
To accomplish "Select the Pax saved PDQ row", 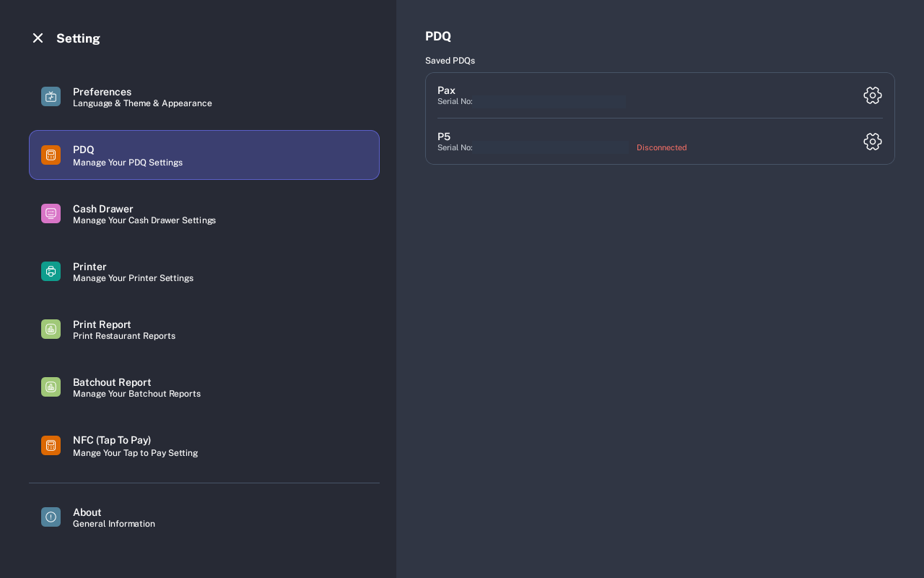I will click(660, 95).
